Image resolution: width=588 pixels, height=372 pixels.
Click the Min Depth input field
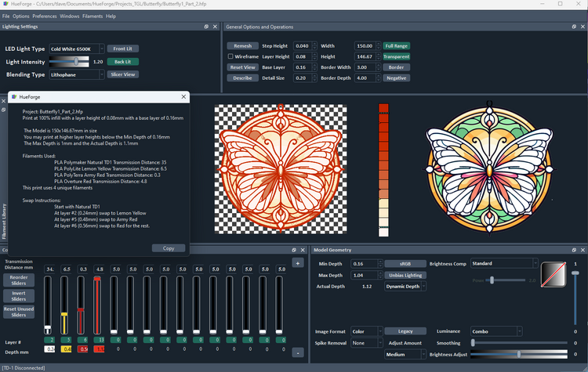(364, 264)
